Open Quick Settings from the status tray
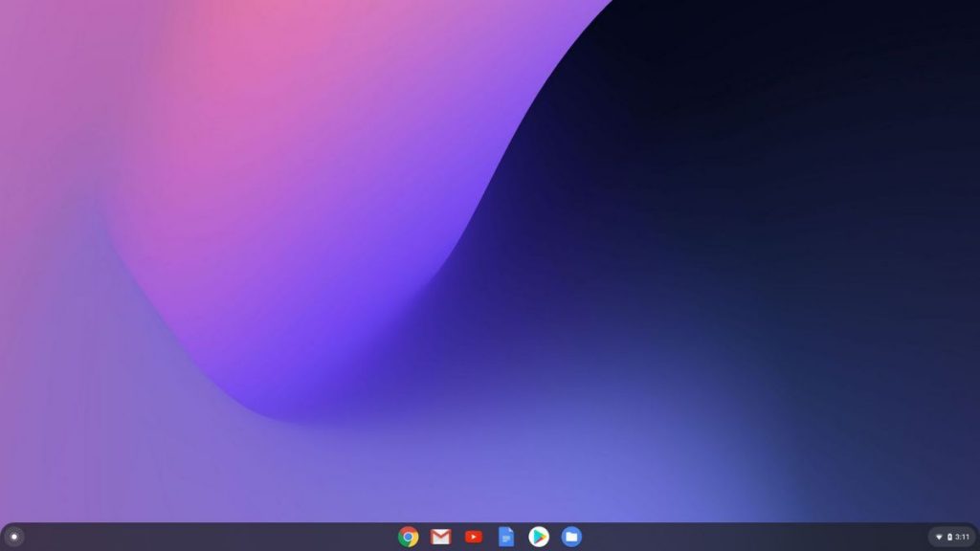 click(952, 537)
